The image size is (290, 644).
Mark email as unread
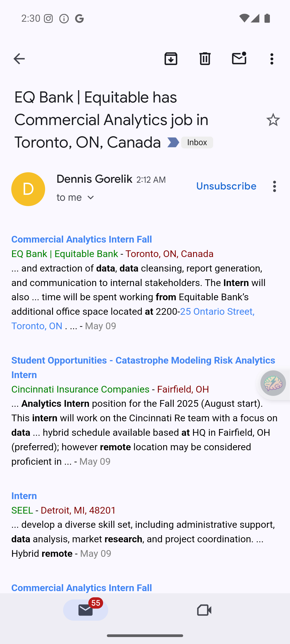click(x=239, y=58)
